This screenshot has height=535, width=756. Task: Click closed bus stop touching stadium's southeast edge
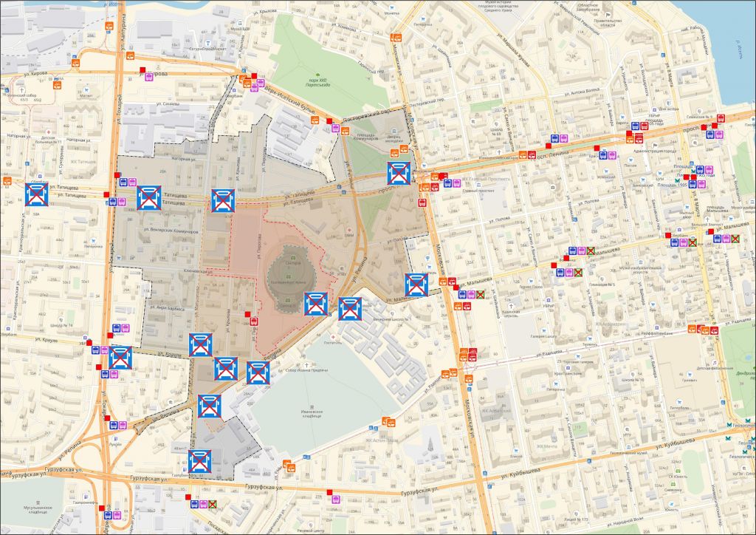click(x=316, y=304)
